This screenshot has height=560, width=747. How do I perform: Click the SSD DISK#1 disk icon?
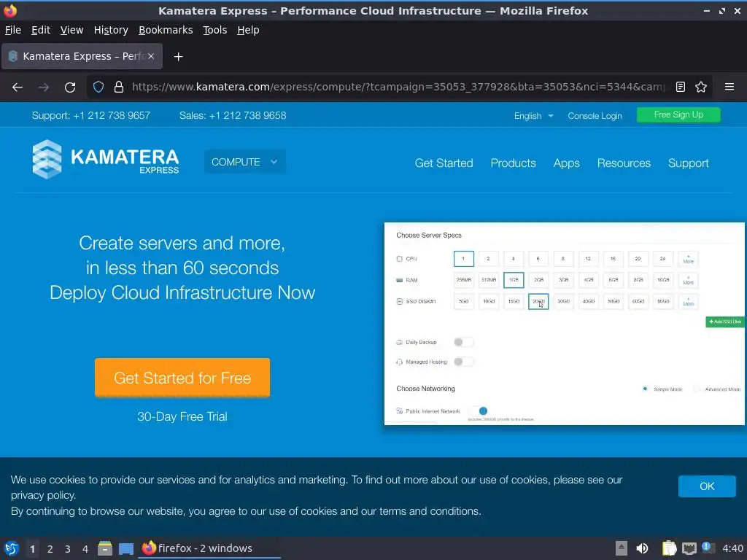tap(399, 301)
